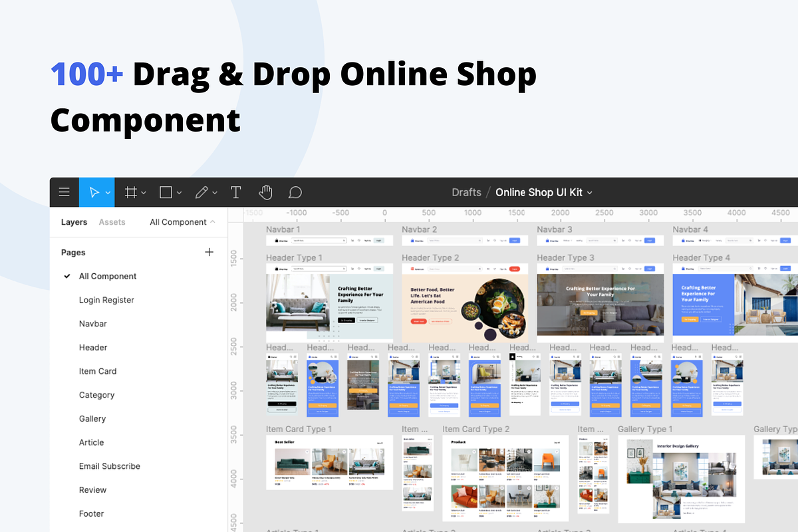Collapse the All Component page selector

(x=183, y=222)
